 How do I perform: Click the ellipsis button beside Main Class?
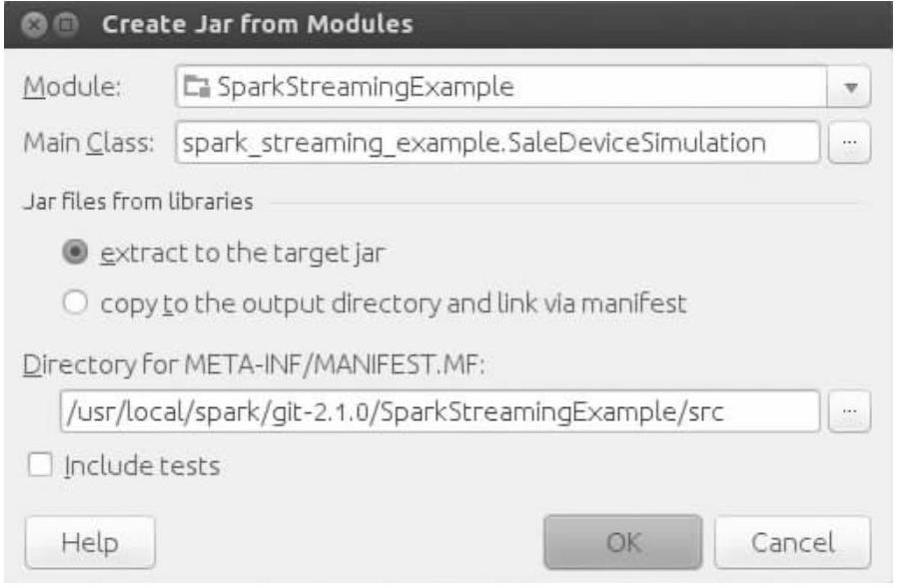pos(849,144)
